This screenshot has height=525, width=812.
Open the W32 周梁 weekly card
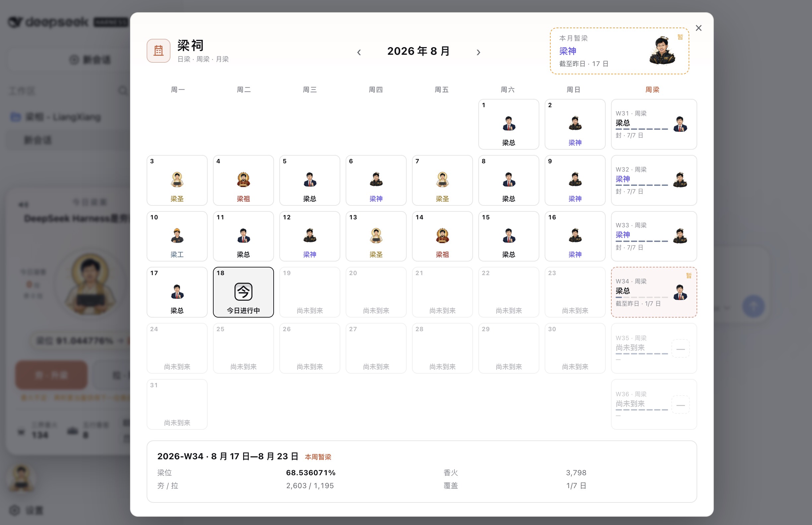[x=654, y=180]
